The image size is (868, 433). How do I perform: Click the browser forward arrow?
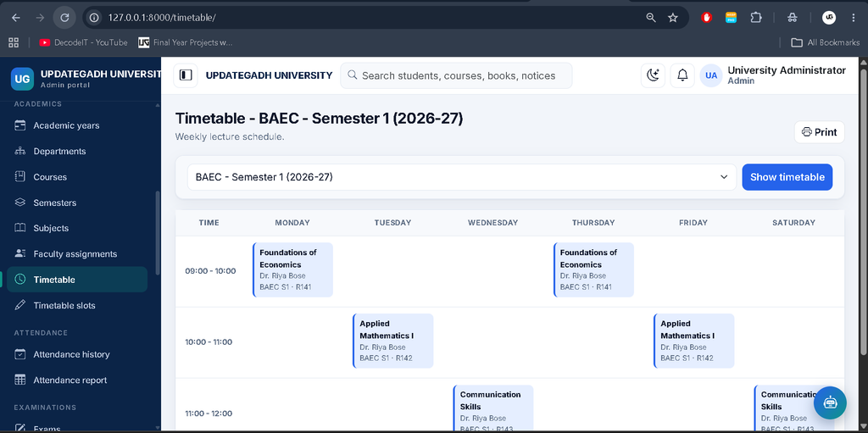pyautogui.click(x=40, y=18)
